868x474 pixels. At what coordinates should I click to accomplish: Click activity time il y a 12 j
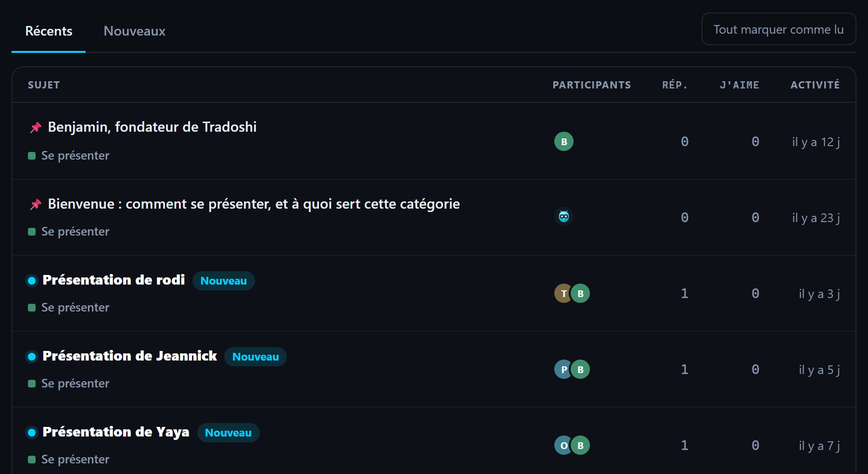click(x=816, y=142)
